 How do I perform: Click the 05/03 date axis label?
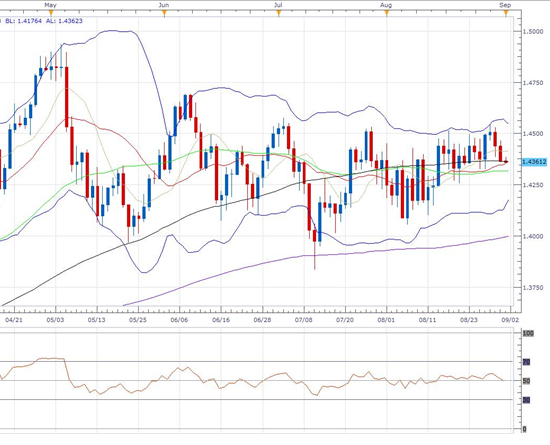click(55, 320)
